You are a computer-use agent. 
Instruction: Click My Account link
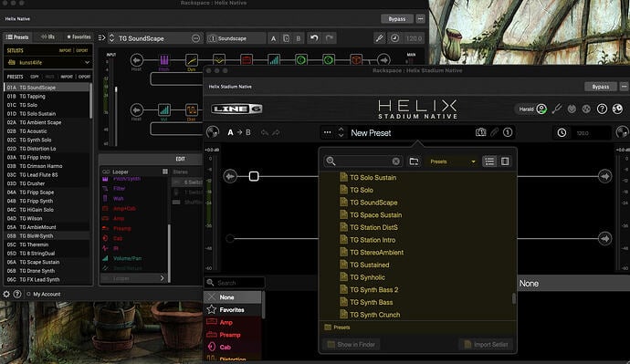pos(47,294)
